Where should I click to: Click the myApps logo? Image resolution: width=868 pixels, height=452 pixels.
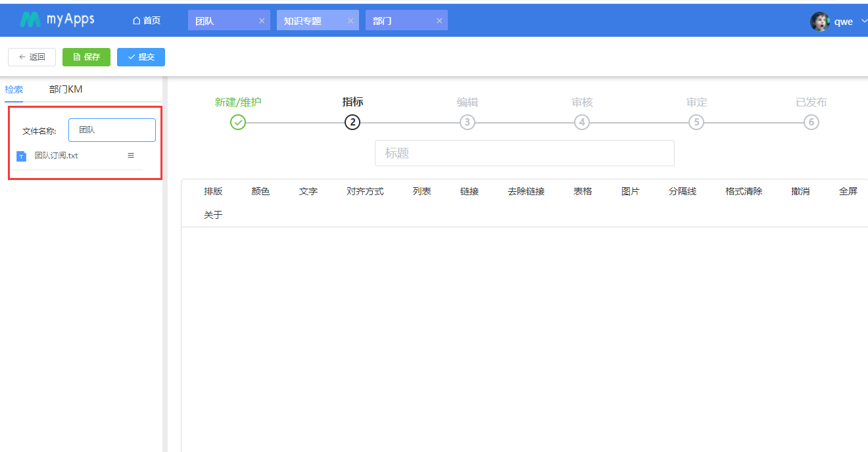pyautogui.click(x=57, y=20)
